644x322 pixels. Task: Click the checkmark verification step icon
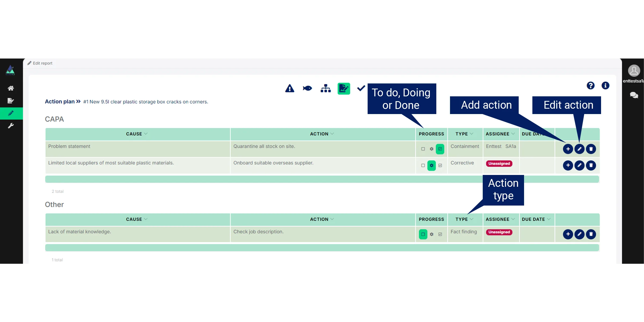(x=361, y=88)
